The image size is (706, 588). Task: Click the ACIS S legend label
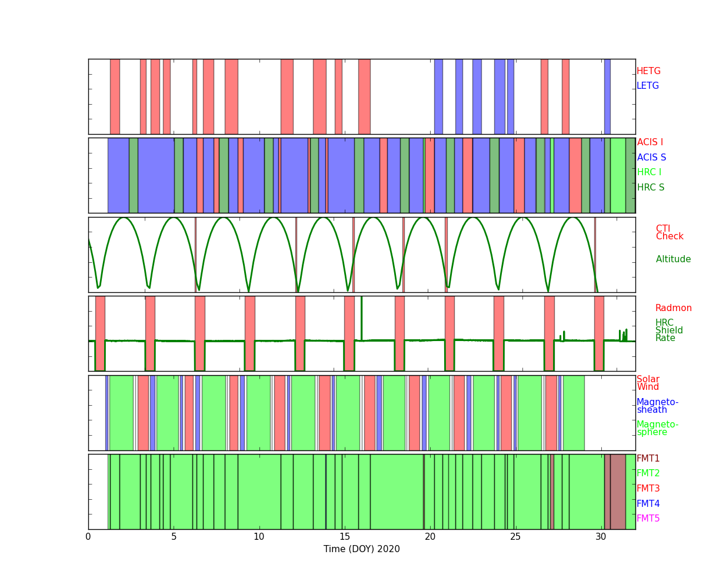pos(651,158)
